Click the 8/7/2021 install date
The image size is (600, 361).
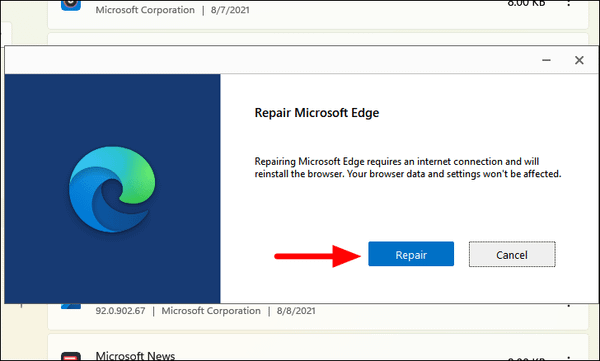pos(230,10)
